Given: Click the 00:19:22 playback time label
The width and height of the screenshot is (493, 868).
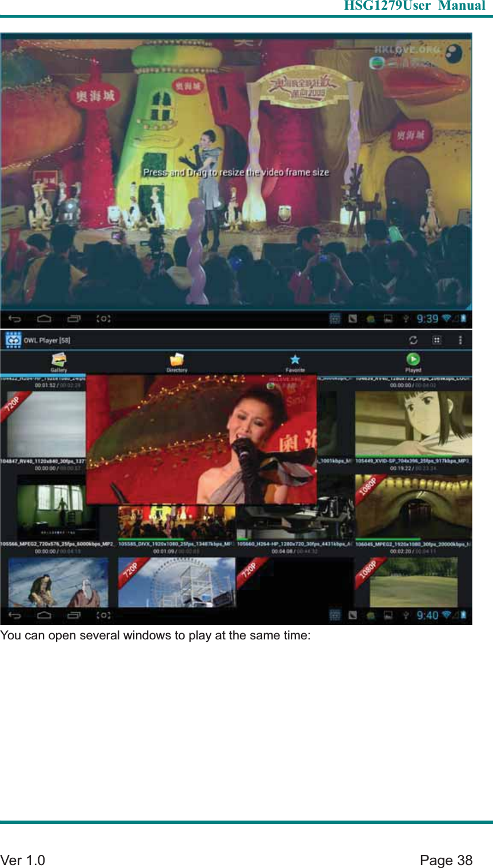Looking at the screenshot, I should (x=400, y=468).
